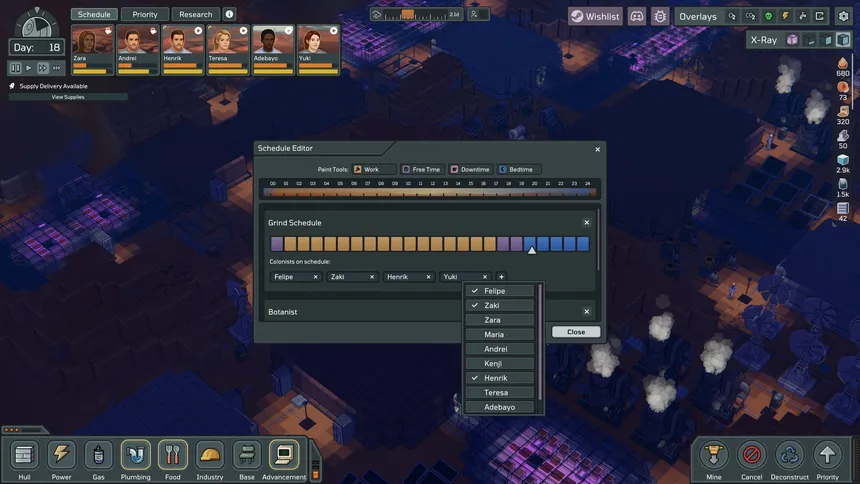Set game to fast forward speed
This screenshot has width=860, height=484.
coord(42,68)
